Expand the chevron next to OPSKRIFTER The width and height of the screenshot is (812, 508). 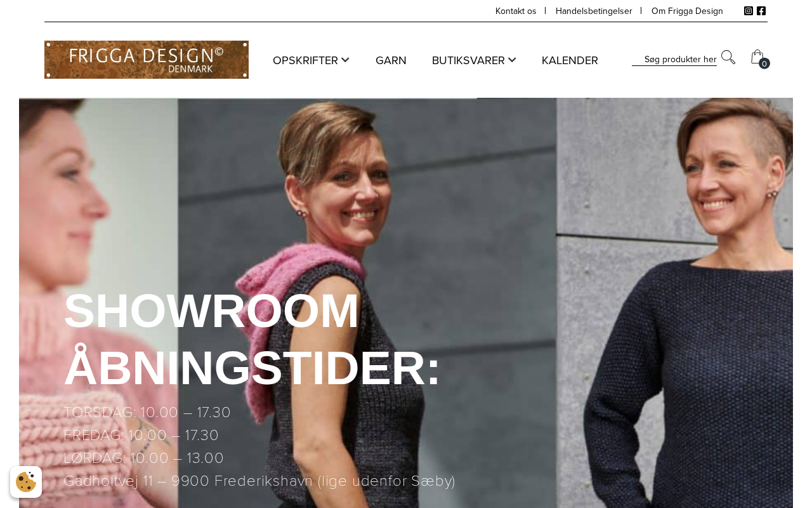coord(345,60)
